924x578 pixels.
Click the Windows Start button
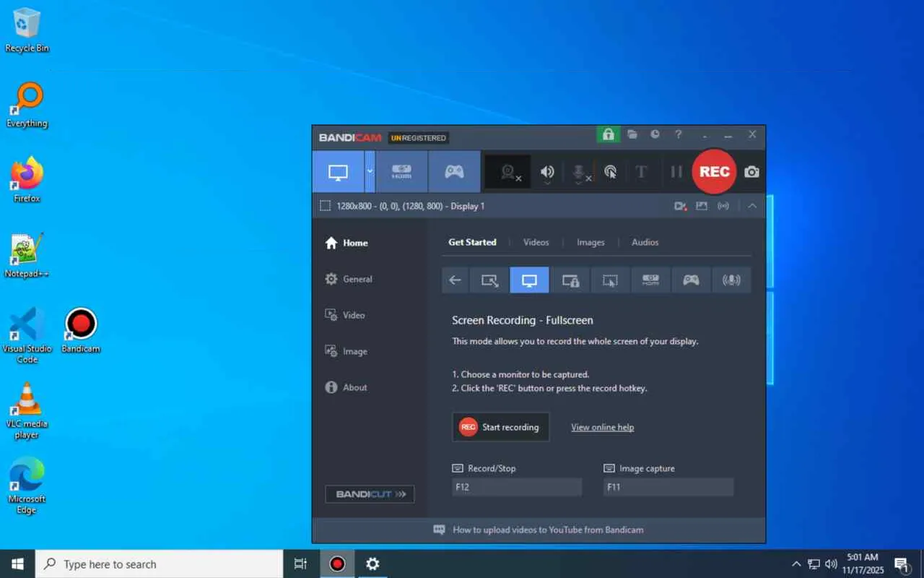click(x=17, y=564)
